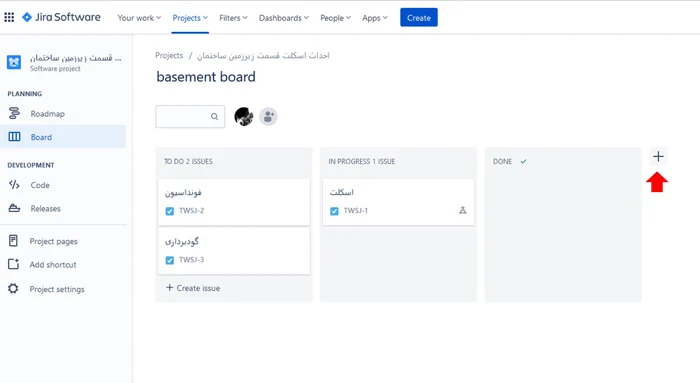Click the Releases ship icon
Screen dimensions: 700x383
(x=14, y=208)
